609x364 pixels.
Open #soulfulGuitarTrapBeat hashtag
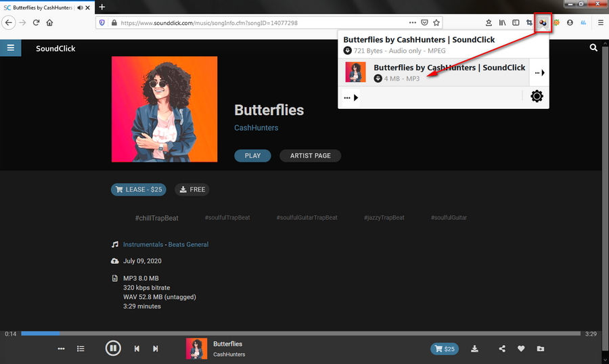pyautogui.click(x=307, y=218)
